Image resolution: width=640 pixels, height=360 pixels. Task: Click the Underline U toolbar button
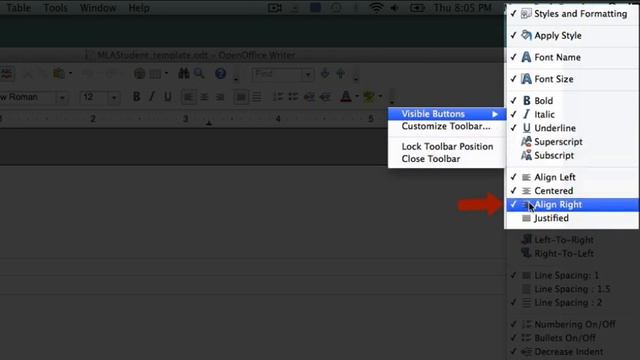click(167, 97)
